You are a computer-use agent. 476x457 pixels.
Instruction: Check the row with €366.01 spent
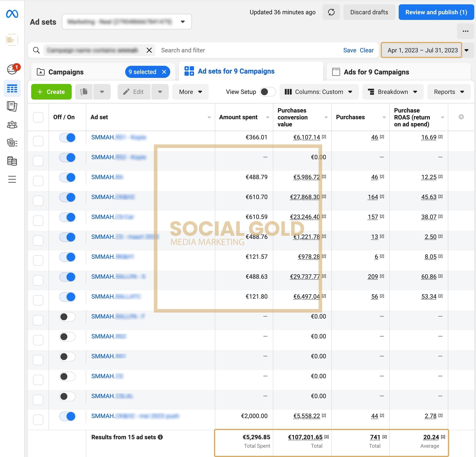pos(38,141)
